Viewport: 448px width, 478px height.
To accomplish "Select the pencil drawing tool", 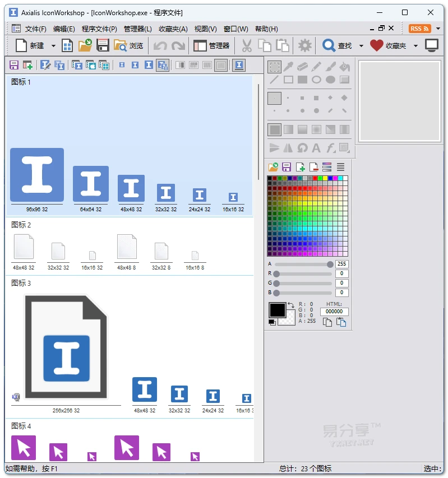I will (316, 67).
